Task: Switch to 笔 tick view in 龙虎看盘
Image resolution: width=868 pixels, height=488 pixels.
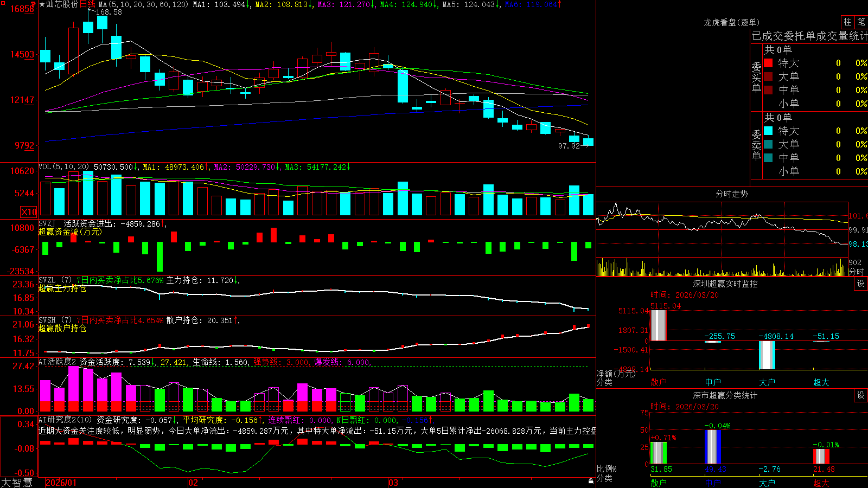Action: pos(861,22)
